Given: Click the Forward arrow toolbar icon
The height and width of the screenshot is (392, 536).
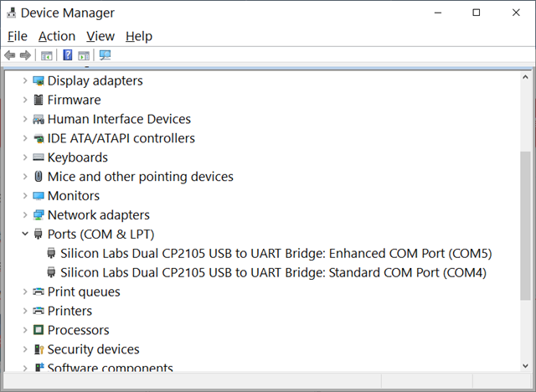Looking at the screenshot, I should point(25,55).
